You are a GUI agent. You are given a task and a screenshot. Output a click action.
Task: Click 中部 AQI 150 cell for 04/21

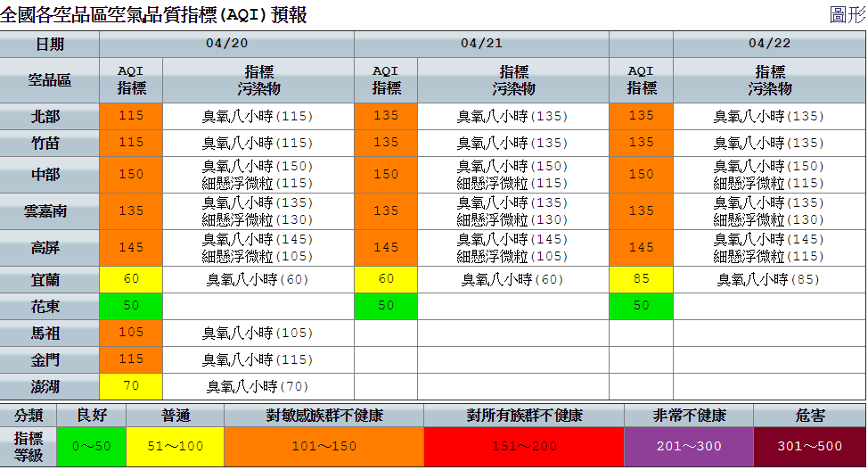click(386, 175)
